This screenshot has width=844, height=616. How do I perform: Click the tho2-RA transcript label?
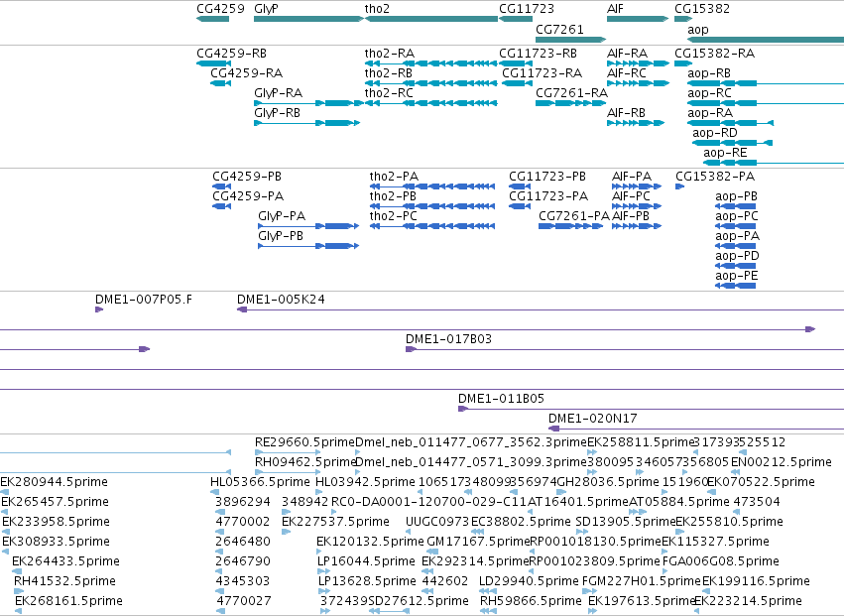click(x=390, y=54)
